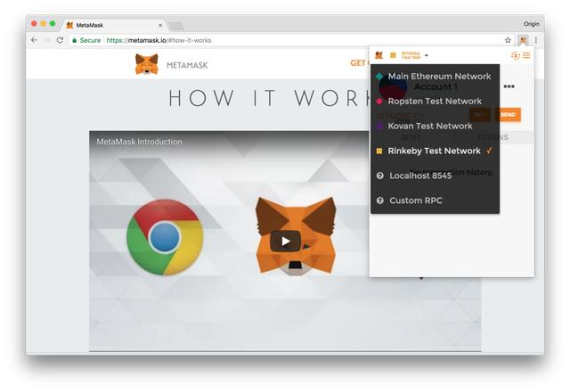Open the Rinkeby Test Net network dropdown

pyautogui.click(x=411, y=55)
